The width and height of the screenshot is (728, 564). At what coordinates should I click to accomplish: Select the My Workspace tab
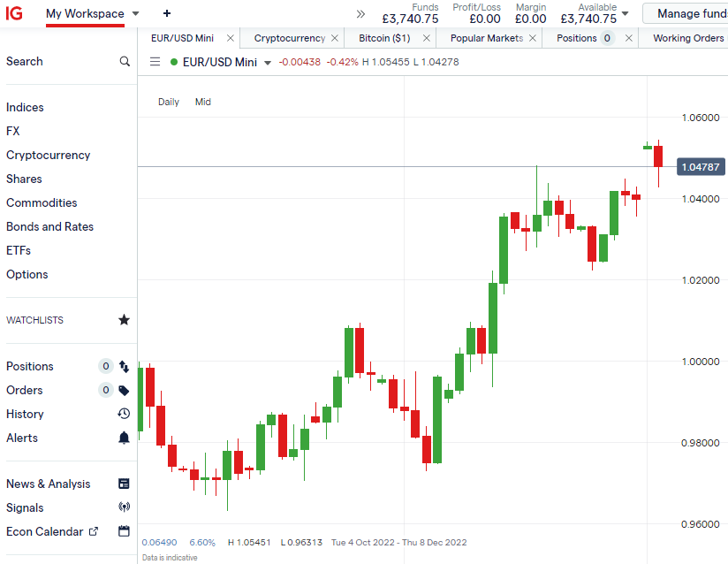point(85,14)
